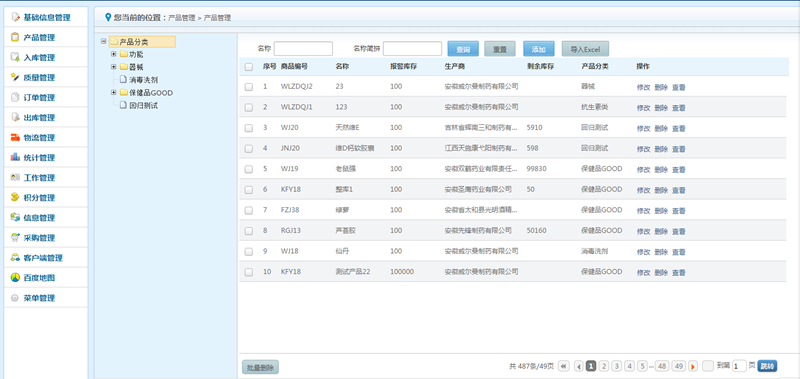
Task: Click the 跳转 jump button
Action: [767, 366]
